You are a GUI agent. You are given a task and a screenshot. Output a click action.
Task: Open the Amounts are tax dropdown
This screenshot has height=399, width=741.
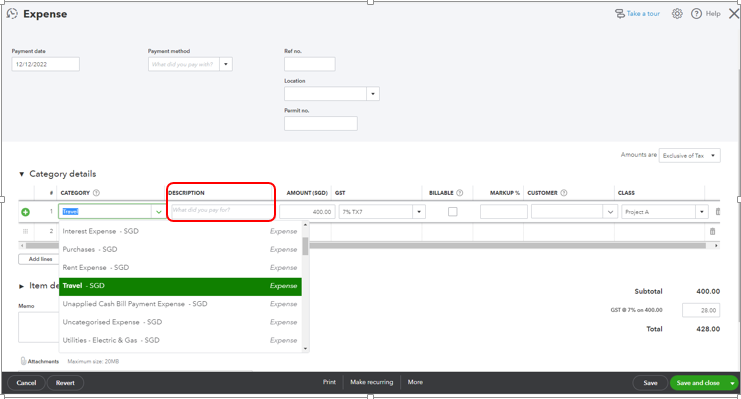[x=689, y=156]
